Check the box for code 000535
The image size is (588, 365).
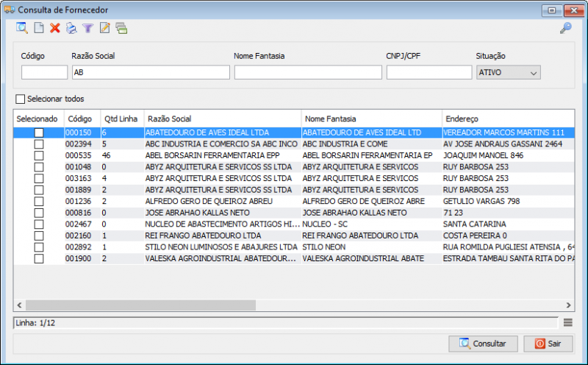(x=39, y=155)
